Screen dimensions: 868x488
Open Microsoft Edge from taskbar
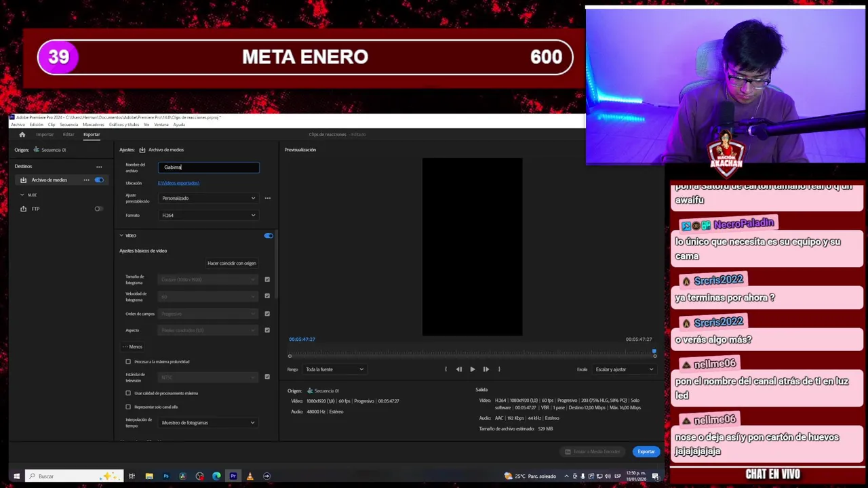coord(216,476)
